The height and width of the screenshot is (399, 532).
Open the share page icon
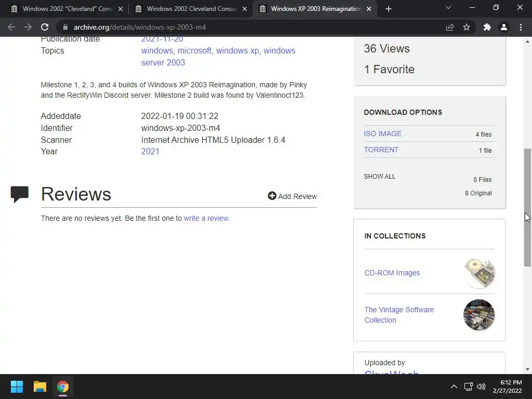point(450,27)
